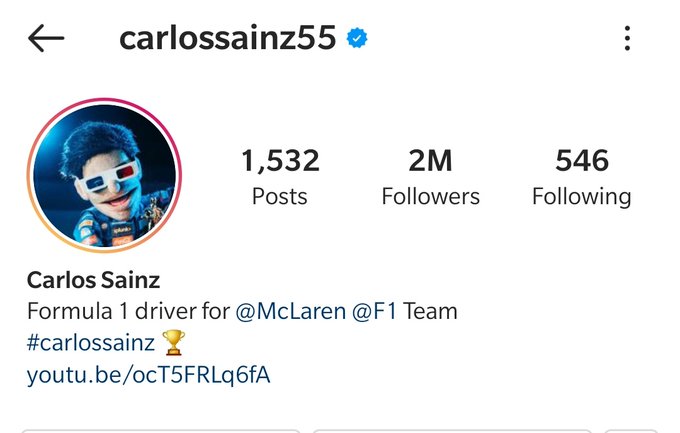Click the 'Formula 1 driver for' bio text
The height and width of the screenshot is (433, 680).
point(128,312)
